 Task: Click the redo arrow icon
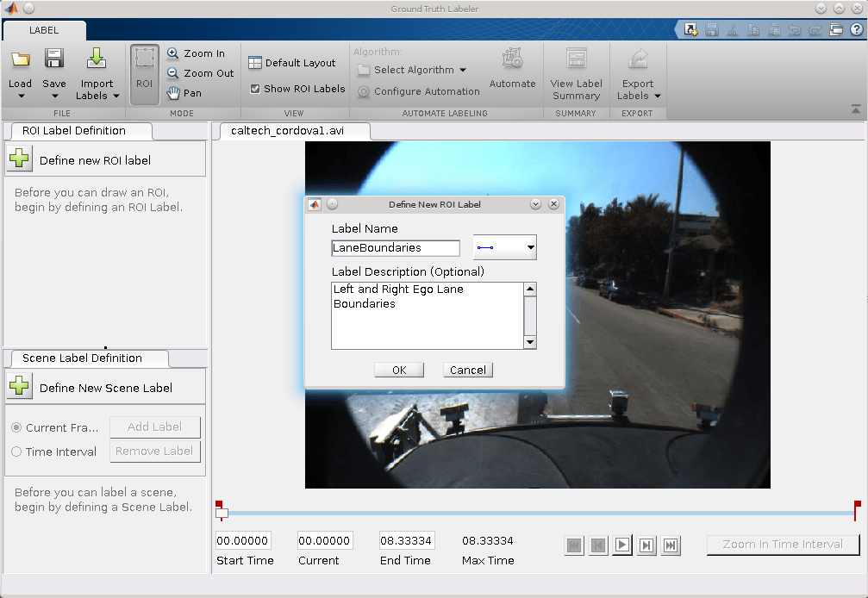[x=815, y=29]
